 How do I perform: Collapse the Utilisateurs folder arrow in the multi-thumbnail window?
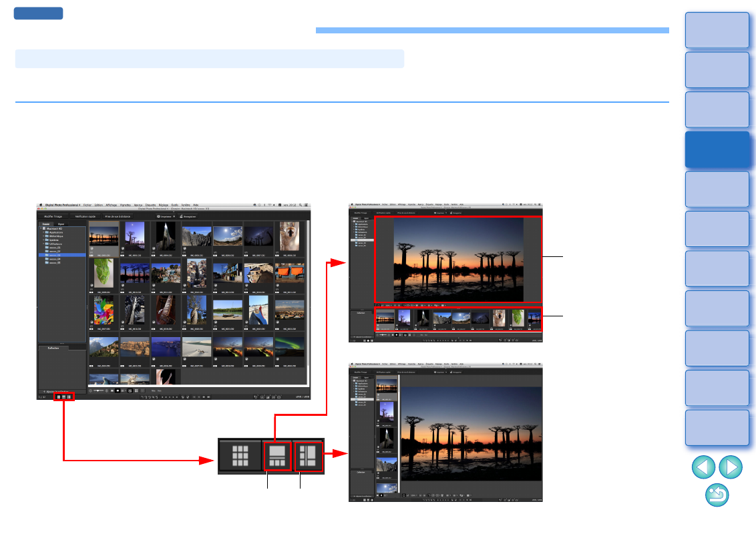43,244
